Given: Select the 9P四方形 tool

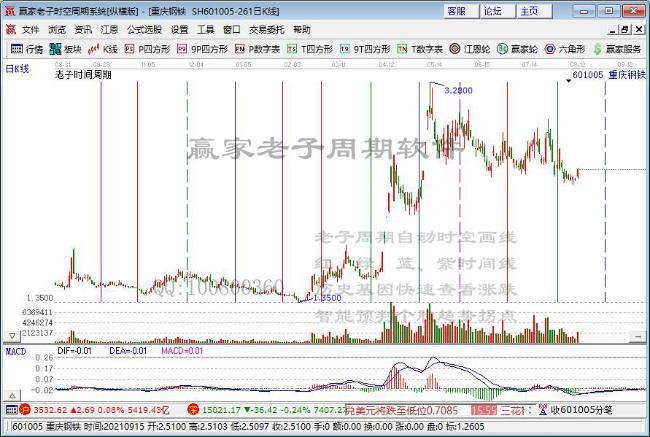Looking at the screenshot, I should coord(202,49).
